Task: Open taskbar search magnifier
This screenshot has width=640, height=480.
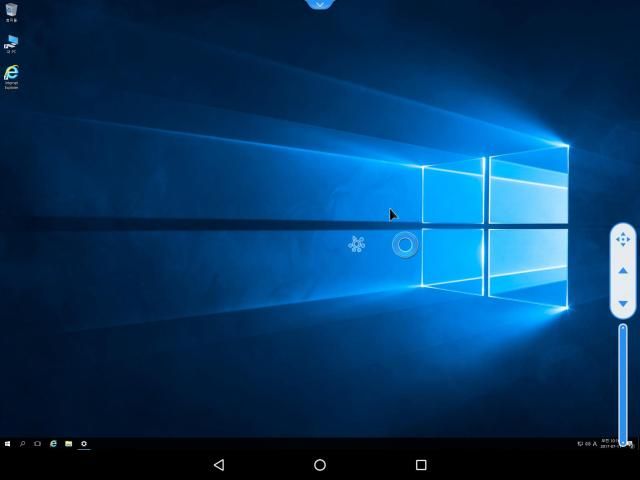Action: [x=22, y=443]
